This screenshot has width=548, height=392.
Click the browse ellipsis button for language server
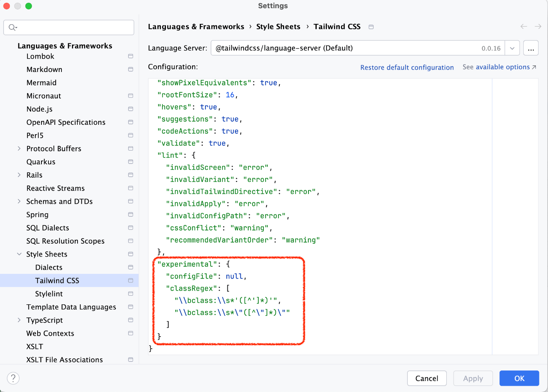tap(531, 48)
